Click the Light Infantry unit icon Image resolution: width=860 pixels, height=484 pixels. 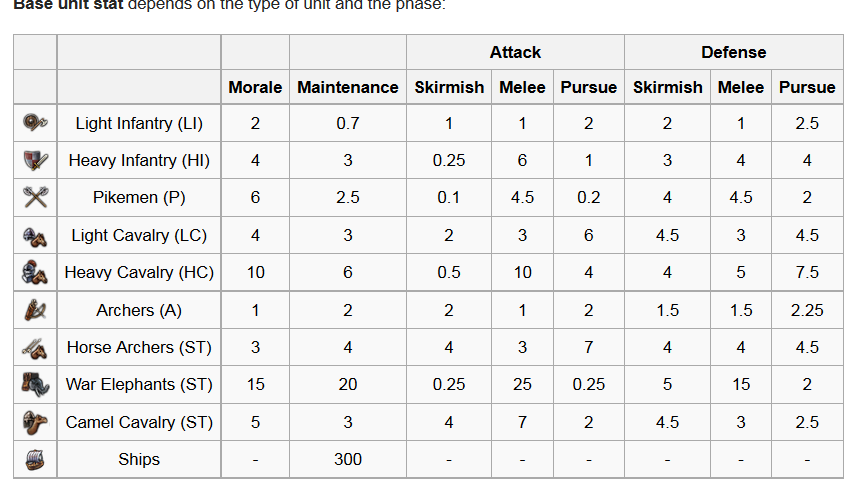35,123
